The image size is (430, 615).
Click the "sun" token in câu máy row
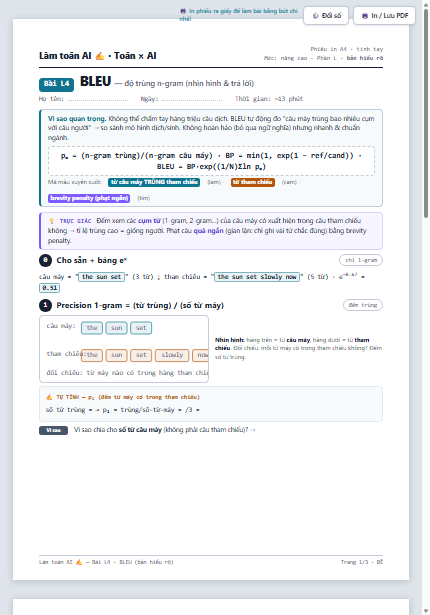tap(117, 328)
